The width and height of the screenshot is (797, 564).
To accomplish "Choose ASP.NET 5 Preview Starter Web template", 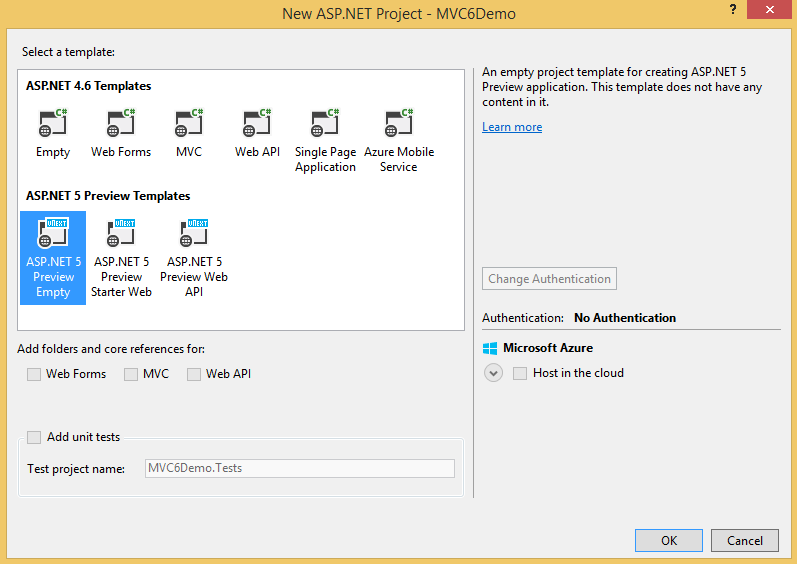I will pos(121,232).
